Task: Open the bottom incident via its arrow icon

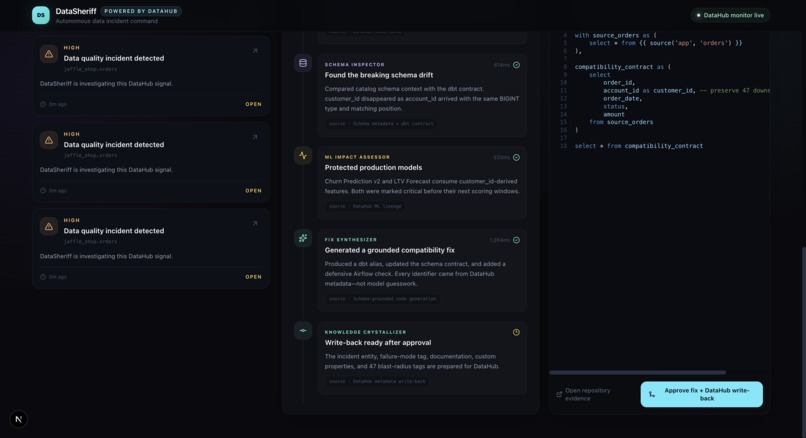Action: click(255, 223)
